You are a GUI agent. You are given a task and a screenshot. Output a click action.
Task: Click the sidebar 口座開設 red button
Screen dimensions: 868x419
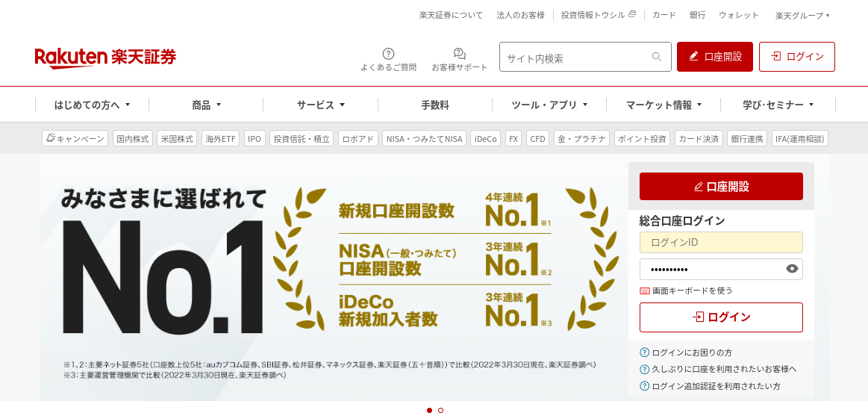coord(721,186)
